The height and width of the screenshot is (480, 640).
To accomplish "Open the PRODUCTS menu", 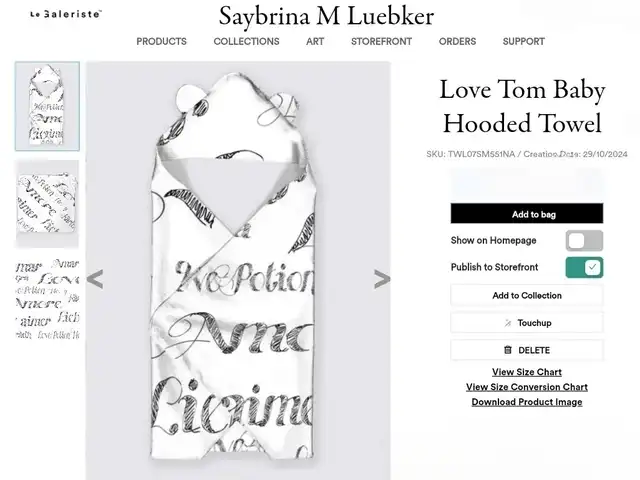I will coord(161,41).
